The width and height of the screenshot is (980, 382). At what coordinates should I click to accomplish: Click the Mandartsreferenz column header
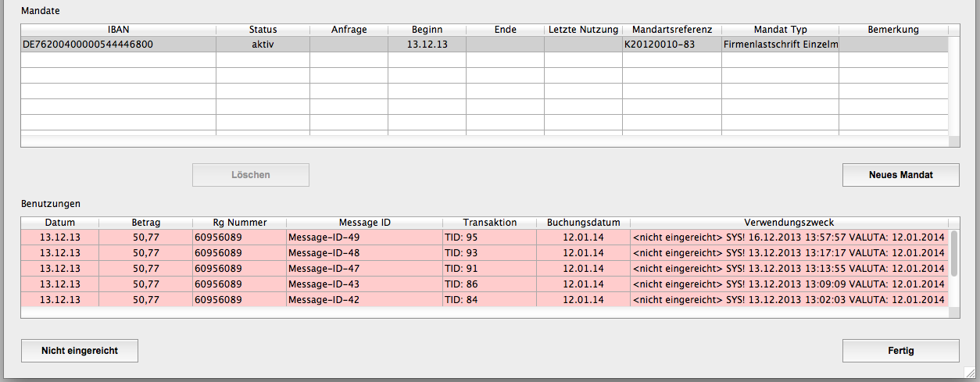(671, 30)
